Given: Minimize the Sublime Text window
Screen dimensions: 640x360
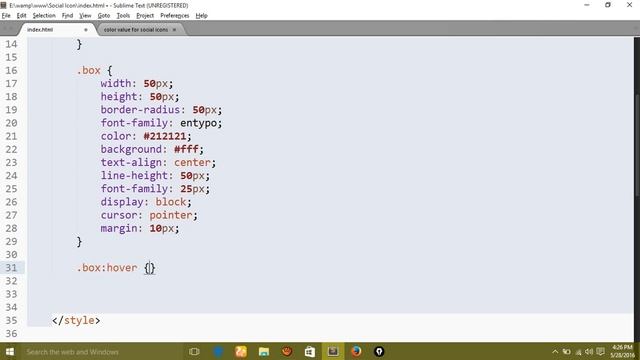Looking at the screenshot, I should tap(587, 5).
